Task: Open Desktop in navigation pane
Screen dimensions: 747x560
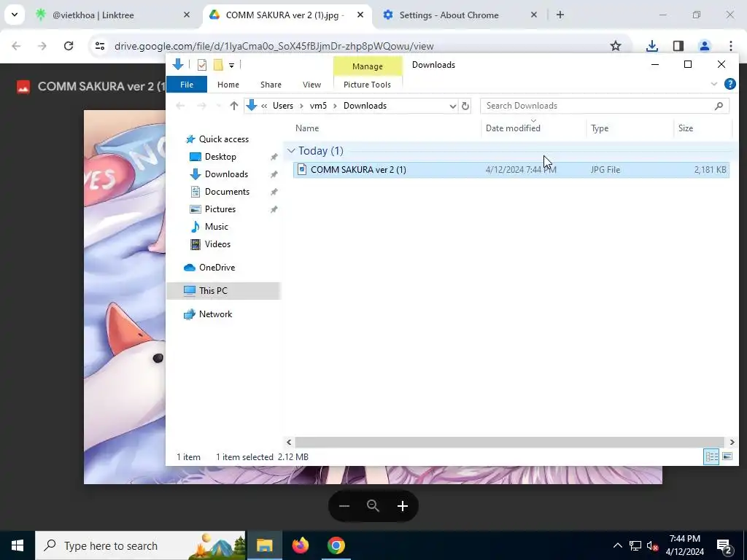Action: click(x=220, y=157)
